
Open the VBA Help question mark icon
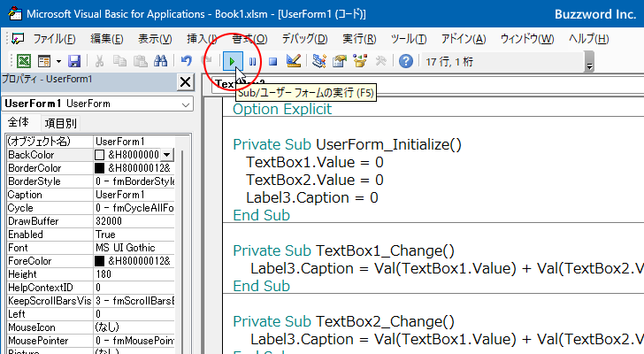pos(406,61)
